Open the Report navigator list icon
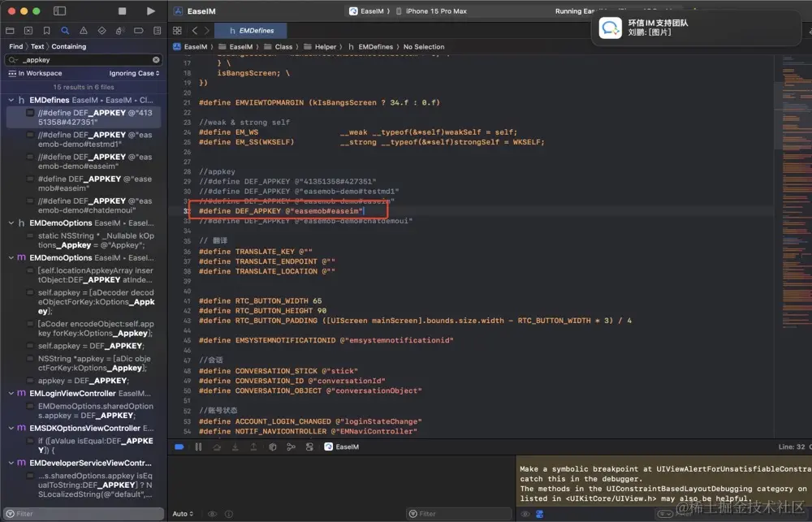 [157, 31]
